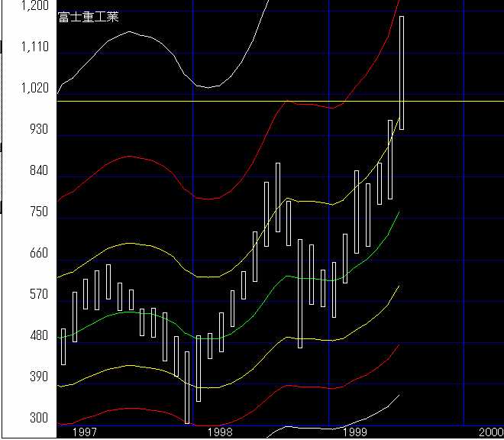Click the 1997 year label on axis
Viewport: 504px width, 440px height.
pyautogui.click(x=83, y=432)
